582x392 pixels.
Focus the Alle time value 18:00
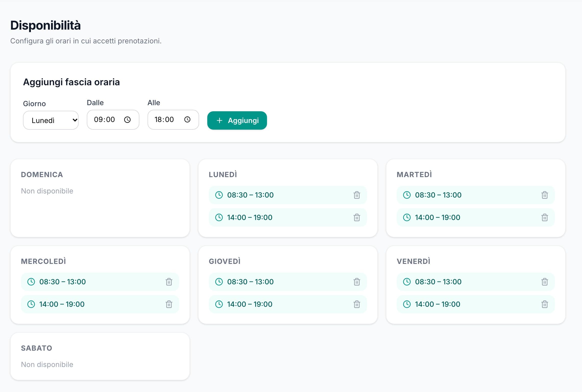(164, 120)
